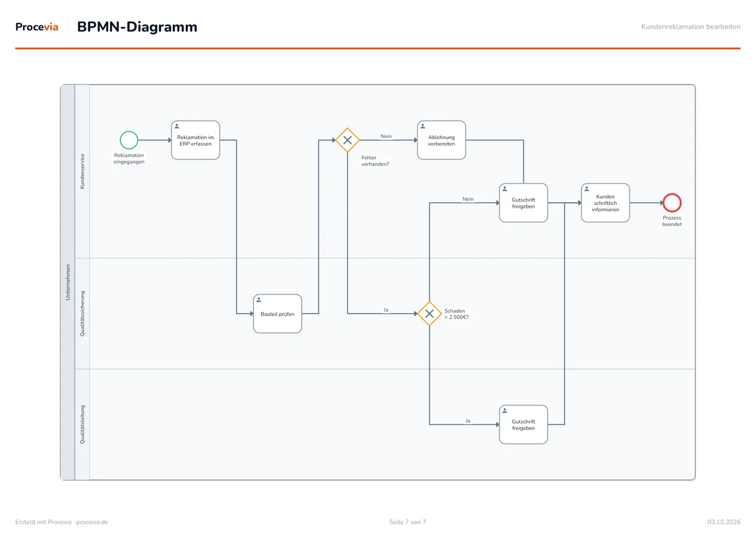Select the 'Schaden > 2.500€?' gateway diamond

429,314
